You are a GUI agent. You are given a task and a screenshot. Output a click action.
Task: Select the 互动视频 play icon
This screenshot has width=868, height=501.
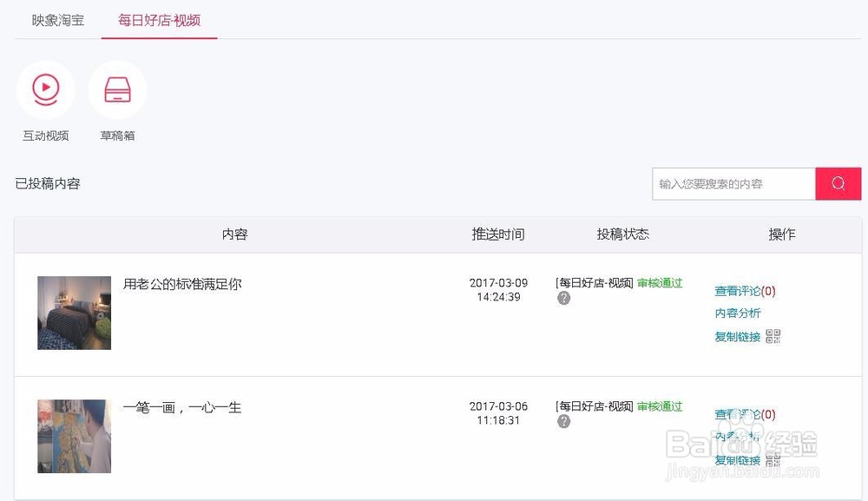45,89
